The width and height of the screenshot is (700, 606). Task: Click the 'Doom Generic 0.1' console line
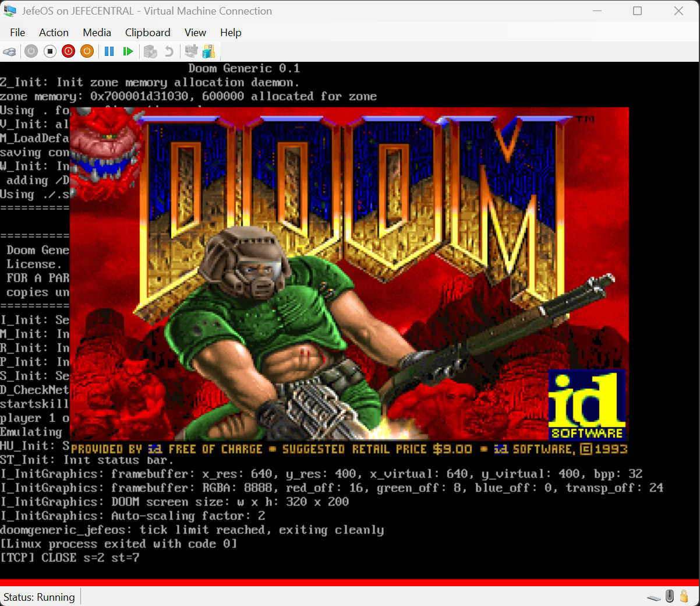click(244, 68)
